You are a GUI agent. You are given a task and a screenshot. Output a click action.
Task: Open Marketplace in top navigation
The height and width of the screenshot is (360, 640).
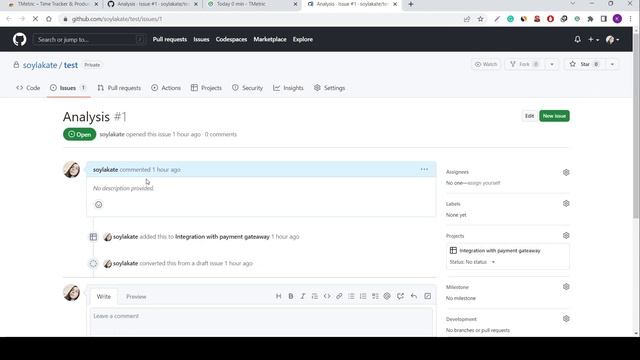(x=270, y=39)
